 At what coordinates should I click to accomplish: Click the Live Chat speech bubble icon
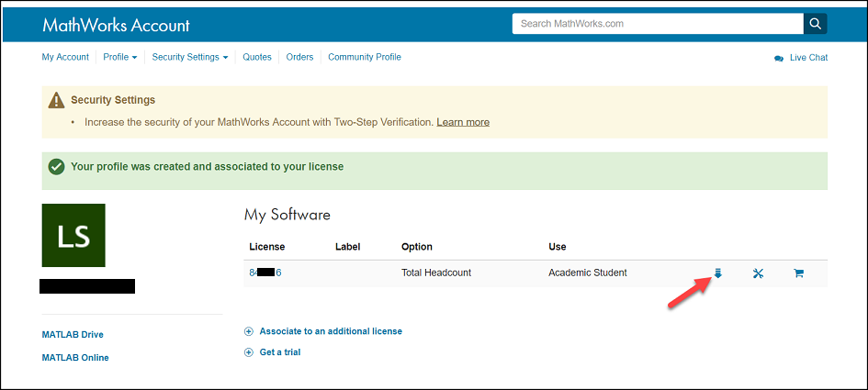pos(779,58)
